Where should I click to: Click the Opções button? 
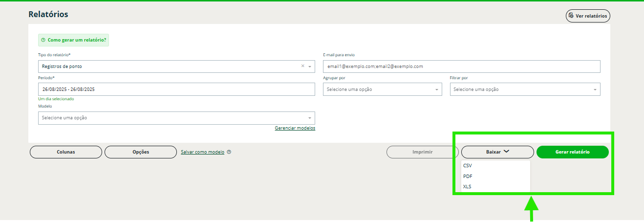click(141, 152)
